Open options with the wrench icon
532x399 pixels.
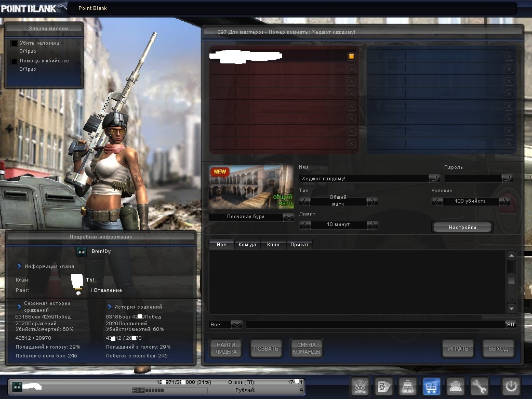pos(479,387)
